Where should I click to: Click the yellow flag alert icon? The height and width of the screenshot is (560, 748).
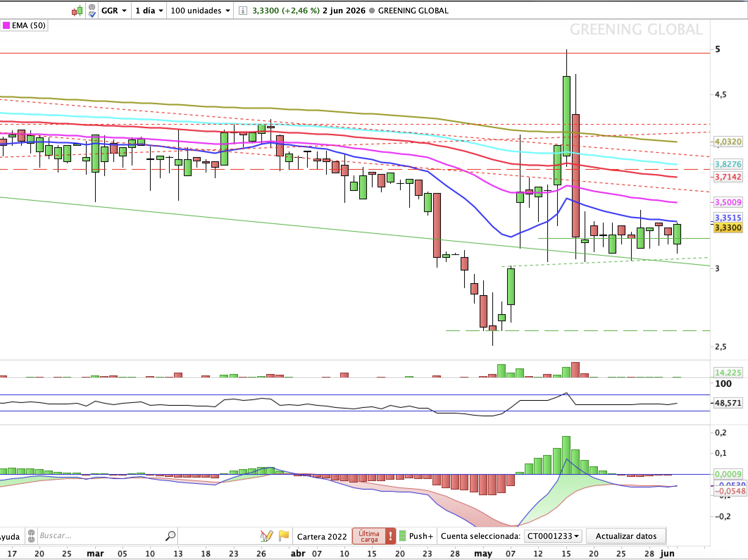283,536
